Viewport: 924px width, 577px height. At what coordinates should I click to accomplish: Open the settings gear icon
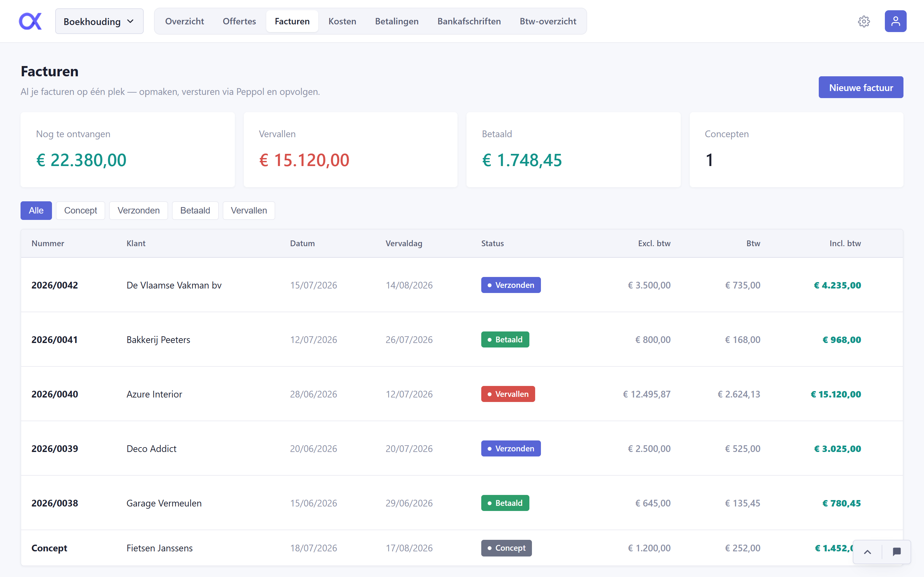coord(864,21)
